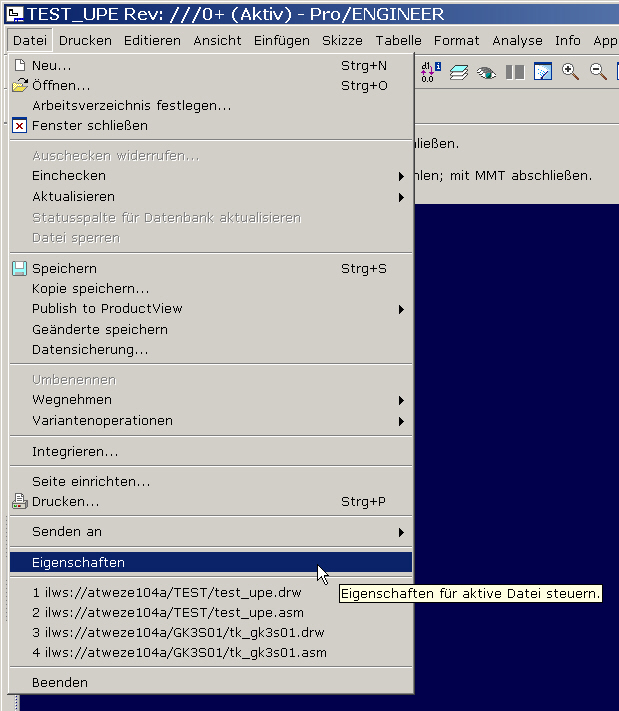Expand the Wegnehmen submenu arrow
The image size is (619, 711).
coord(401,400)
